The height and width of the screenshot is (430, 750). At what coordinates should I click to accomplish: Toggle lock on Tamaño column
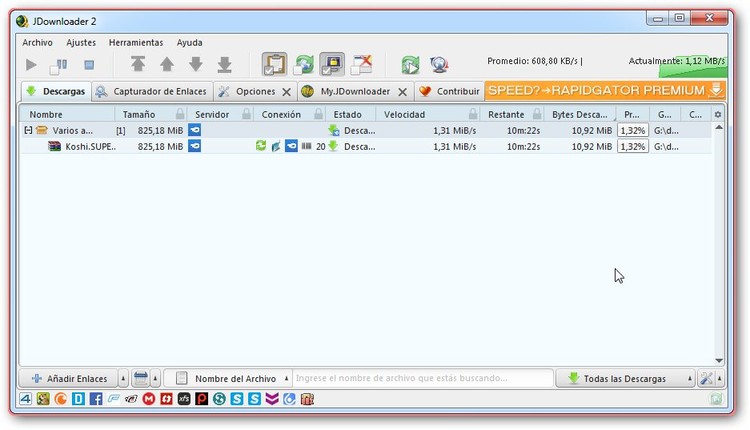[x=180, y=114]
